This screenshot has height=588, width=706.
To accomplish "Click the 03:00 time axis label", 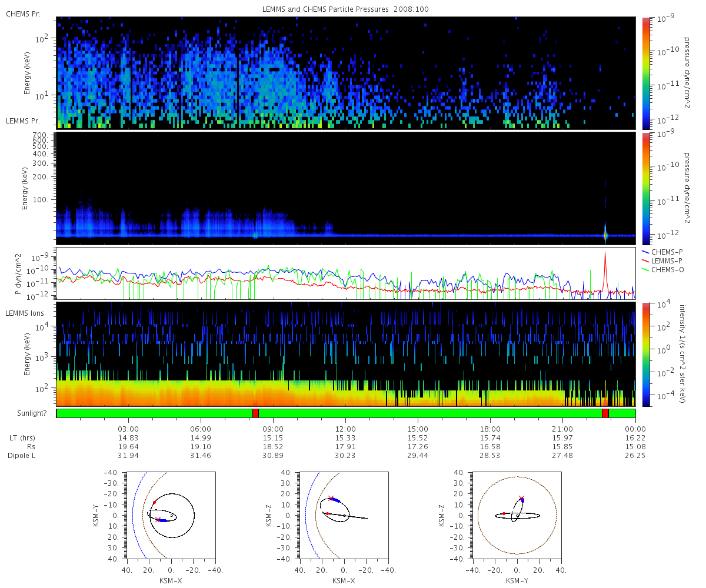I will (128, 429).
